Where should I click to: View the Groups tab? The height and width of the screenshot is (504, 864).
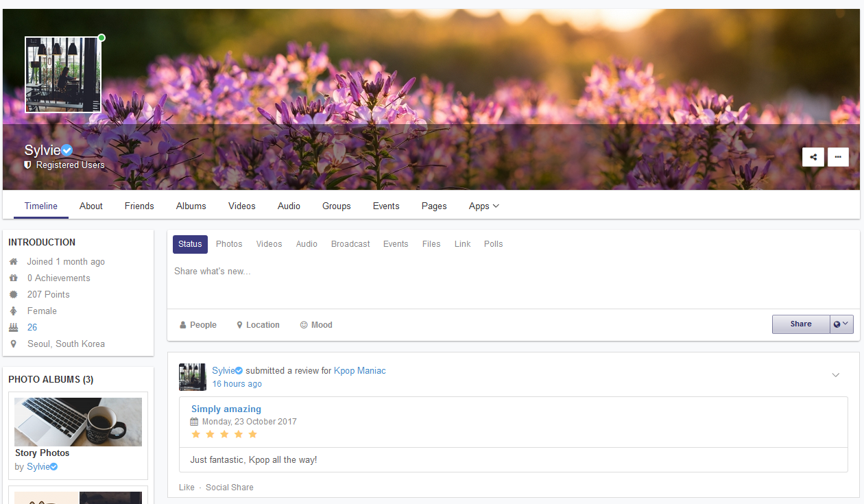click(x=337, y=206)
